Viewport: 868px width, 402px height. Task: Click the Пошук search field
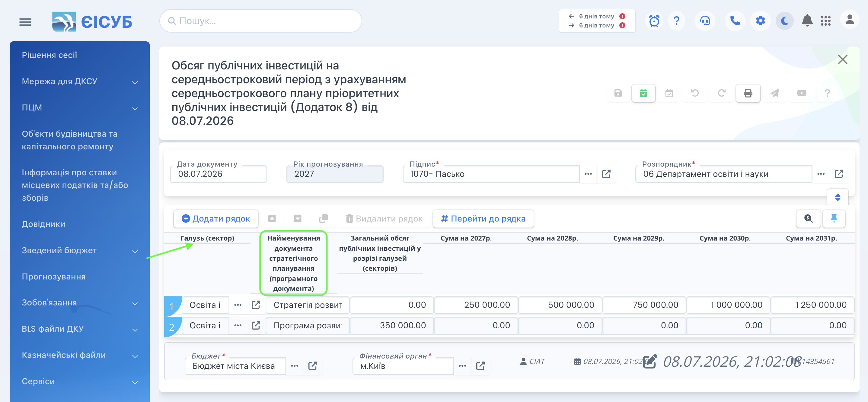[x=260, y=21]
